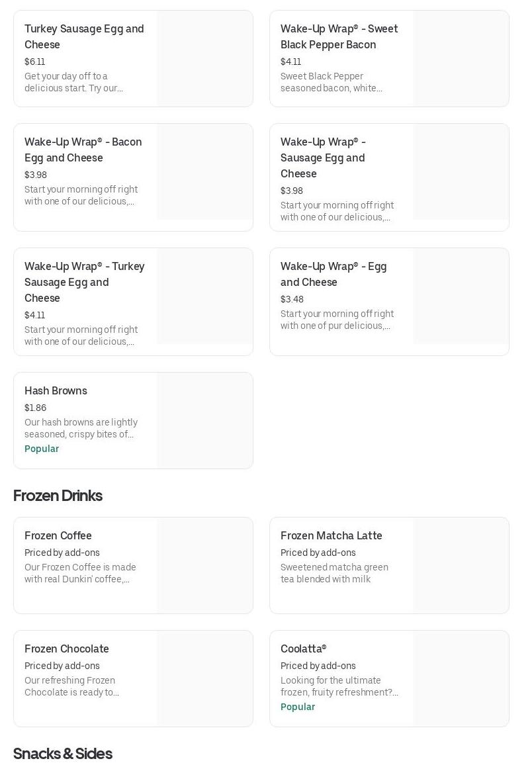
Task: Click the Turkey Sausage Egg Cheese thumbnail
Action: pos(204,58)
